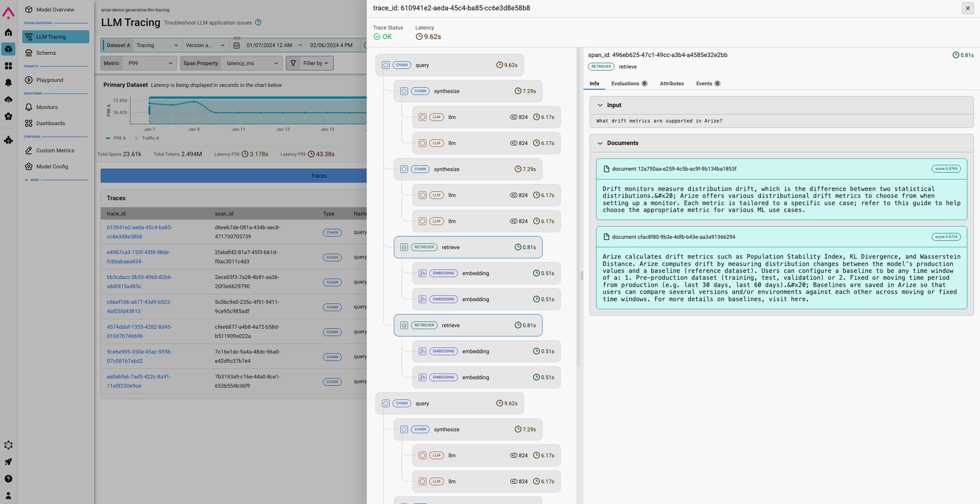980x504 pixels.
Task: Open the P99 metric dropdown
Action: (x=149, y=63)
